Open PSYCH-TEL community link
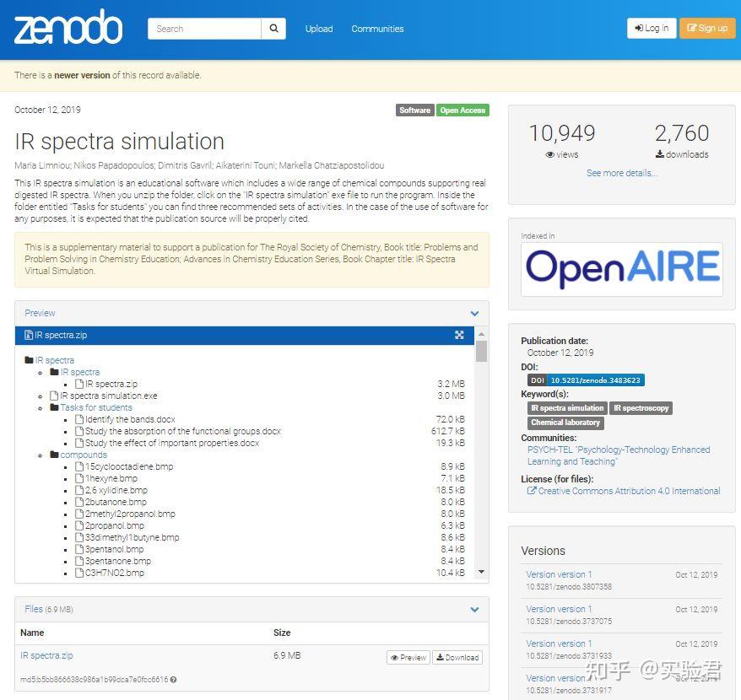 [619, 455]
